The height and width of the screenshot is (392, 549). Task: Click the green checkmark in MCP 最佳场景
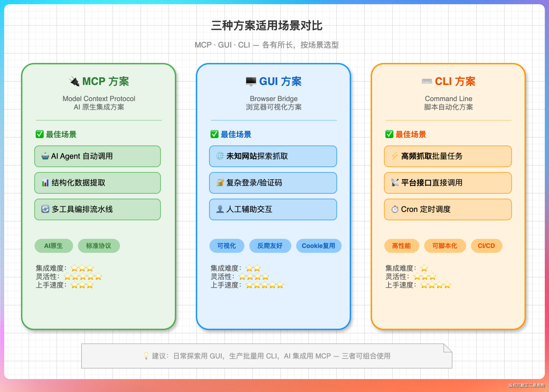(40, 134)
